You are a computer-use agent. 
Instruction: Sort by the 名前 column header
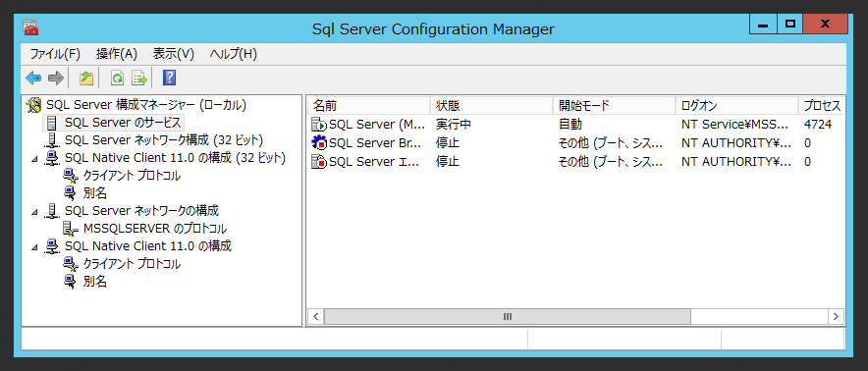(368, 105)
